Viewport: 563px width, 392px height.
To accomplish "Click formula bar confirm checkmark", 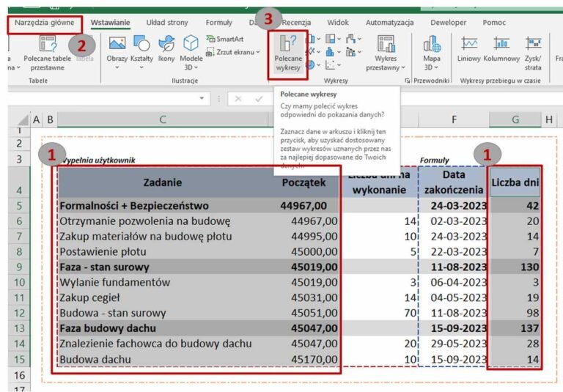I will pyautogui.click(x=259, y=99).
